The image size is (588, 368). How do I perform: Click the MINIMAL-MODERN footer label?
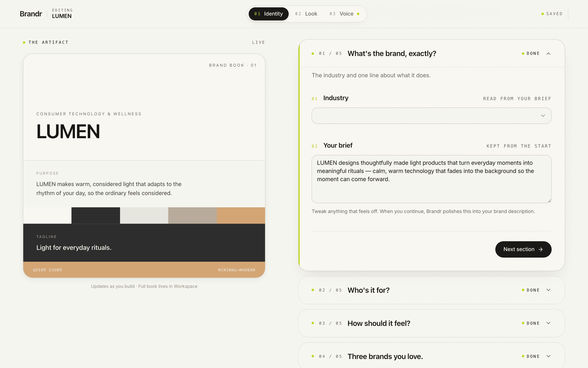pos(237,270)
